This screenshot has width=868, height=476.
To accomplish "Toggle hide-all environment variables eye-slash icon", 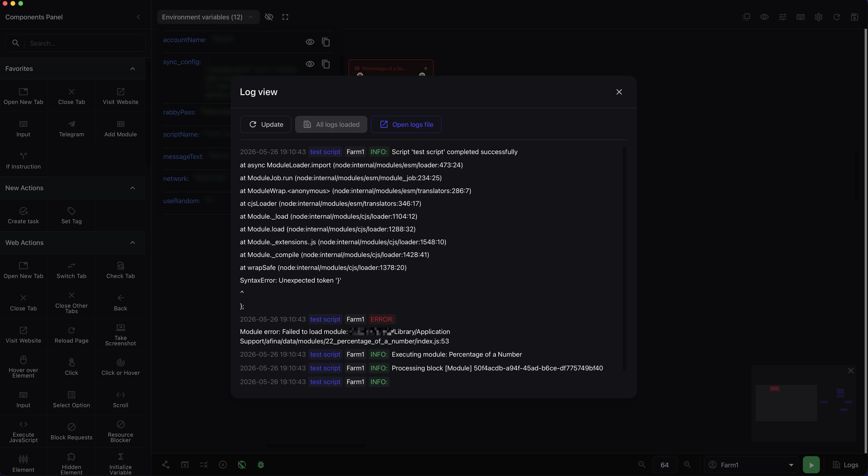I will pos(269,17).
